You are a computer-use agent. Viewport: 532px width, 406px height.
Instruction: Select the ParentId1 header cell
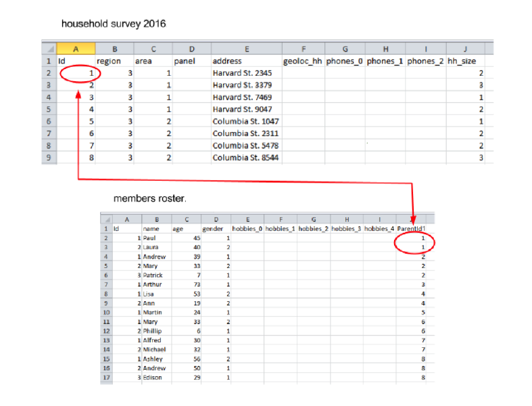click(x=415, y=229)
